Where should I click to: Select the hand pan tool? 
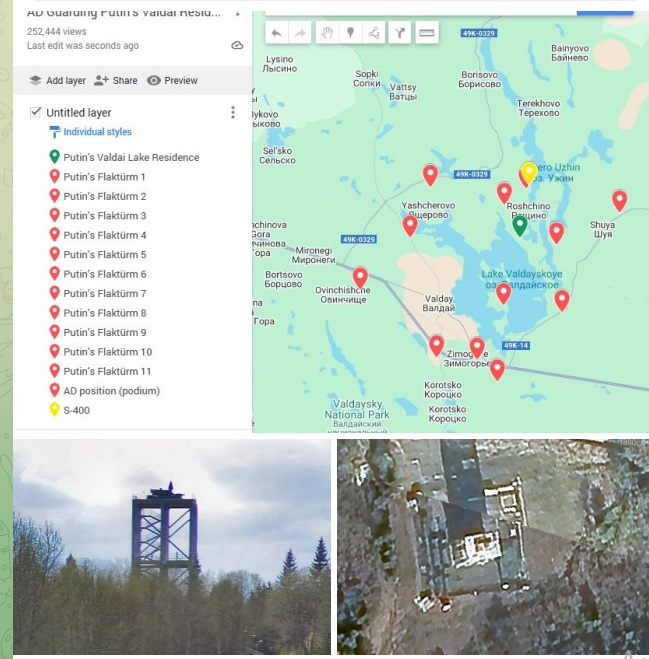coord(327,33)
